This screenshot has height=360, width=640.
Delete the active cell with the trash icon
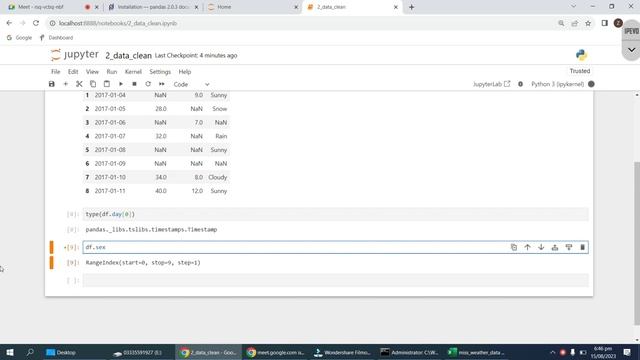(582, 247)
